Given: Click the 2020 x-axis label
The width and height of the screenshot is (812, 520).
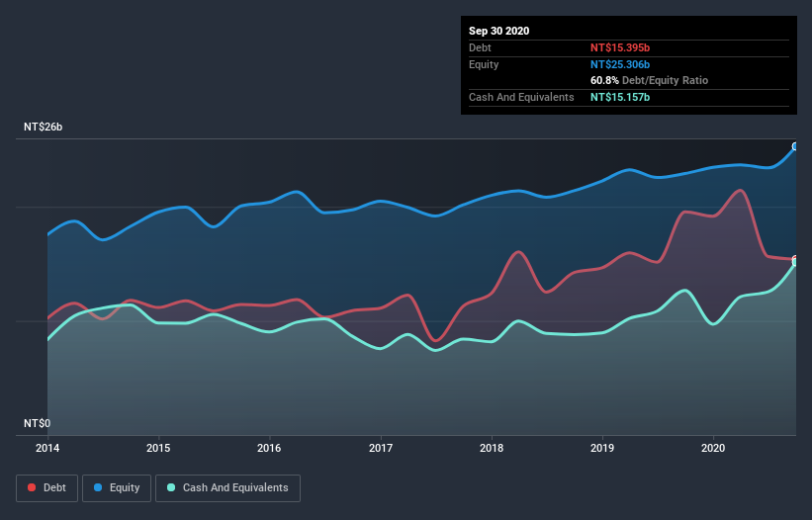Looking at the screenshot, I should pos(713,448).
